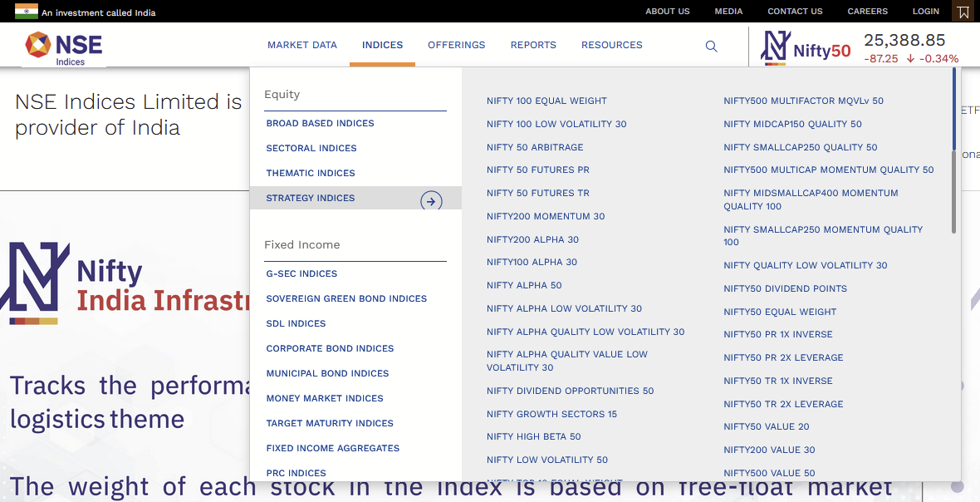The image size is (980, 502).
Task: Click the circled arrow beside Strategy Indices
Action: pos(431,200)
